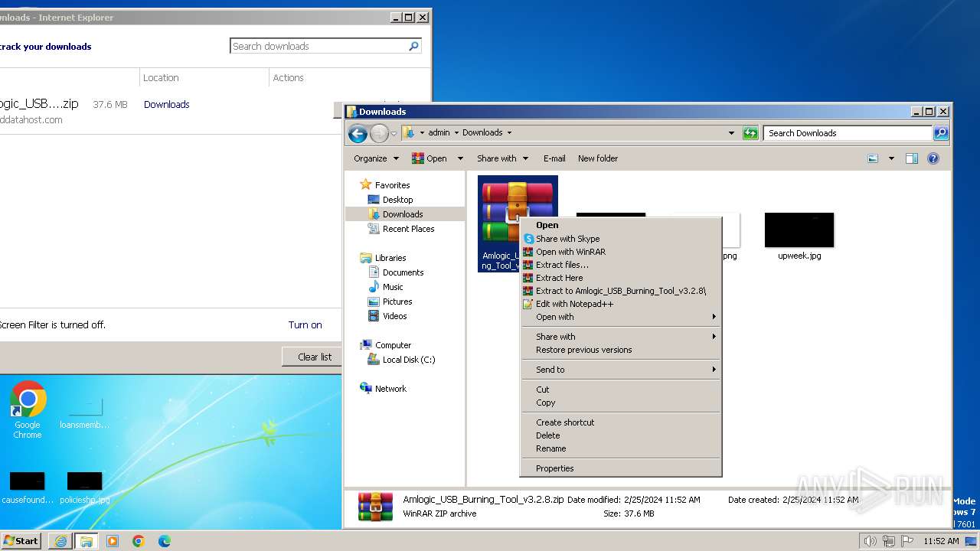
Task: Expand Send to submenu
Action: coord(620,370)
